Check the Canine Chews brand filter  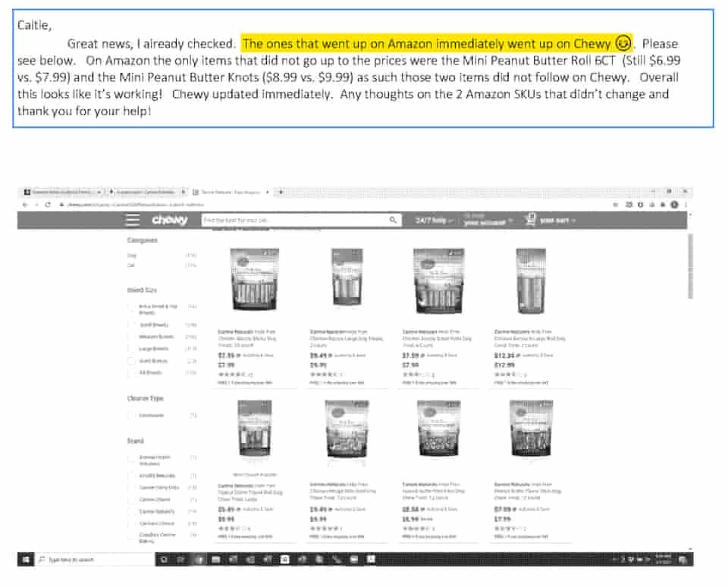point(131,500)
